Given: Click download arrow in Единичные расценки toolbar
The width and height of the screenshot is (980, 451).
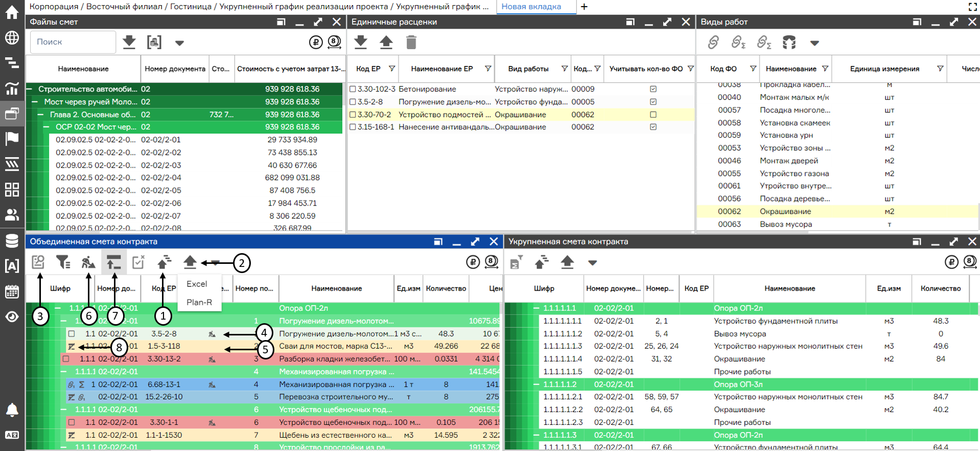Looking at the screenshot, I should (x=361, y=42).
